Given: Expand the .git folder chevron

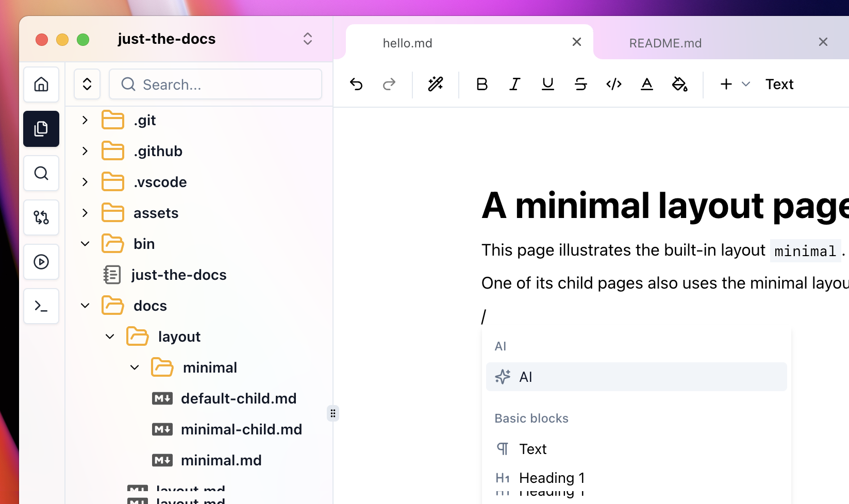Looking at the screenshot, I should pos(85,120).
